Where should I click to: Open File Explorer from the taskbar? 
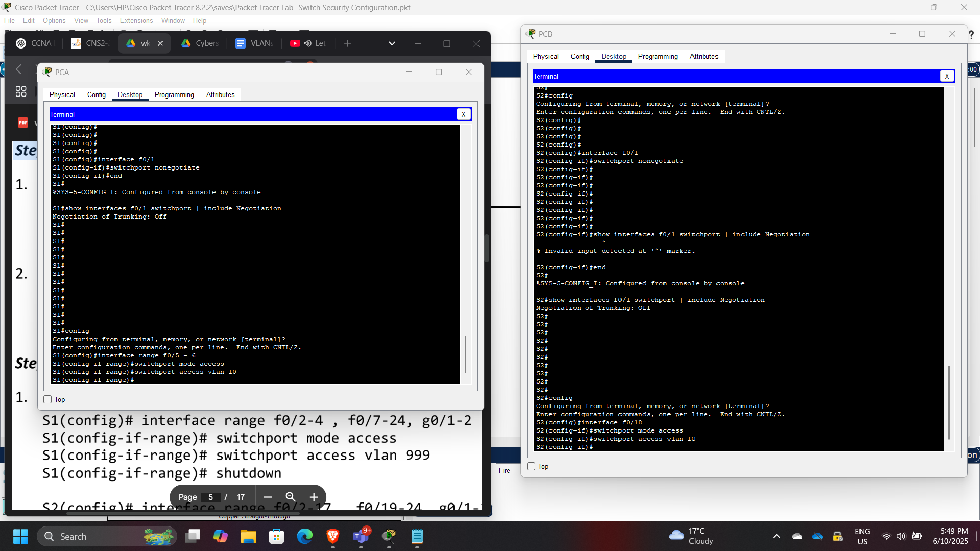(249, 536)
